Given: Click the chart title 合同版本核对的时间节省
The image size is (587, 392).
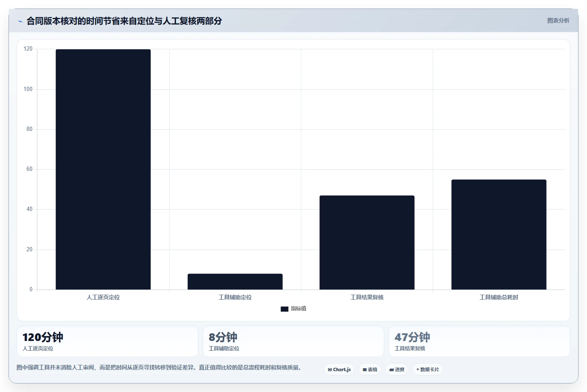Looking at the screenshot, I should (x=124, y=21).
